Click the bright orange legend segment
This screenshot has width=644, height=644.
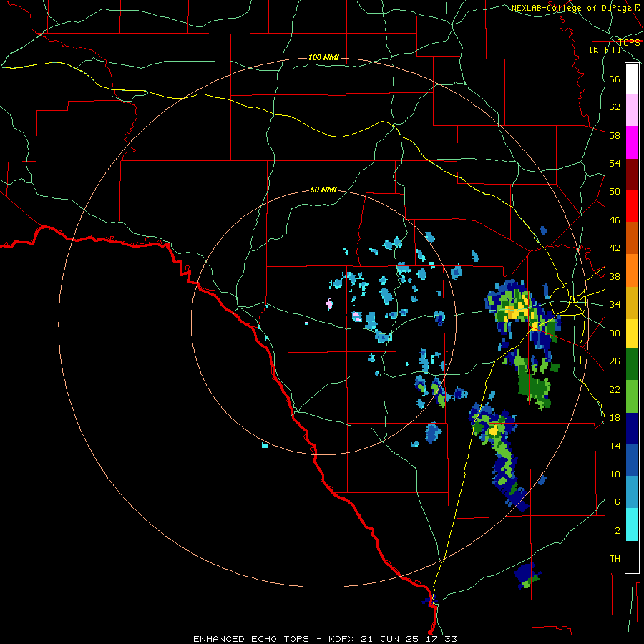click(632, 270)
